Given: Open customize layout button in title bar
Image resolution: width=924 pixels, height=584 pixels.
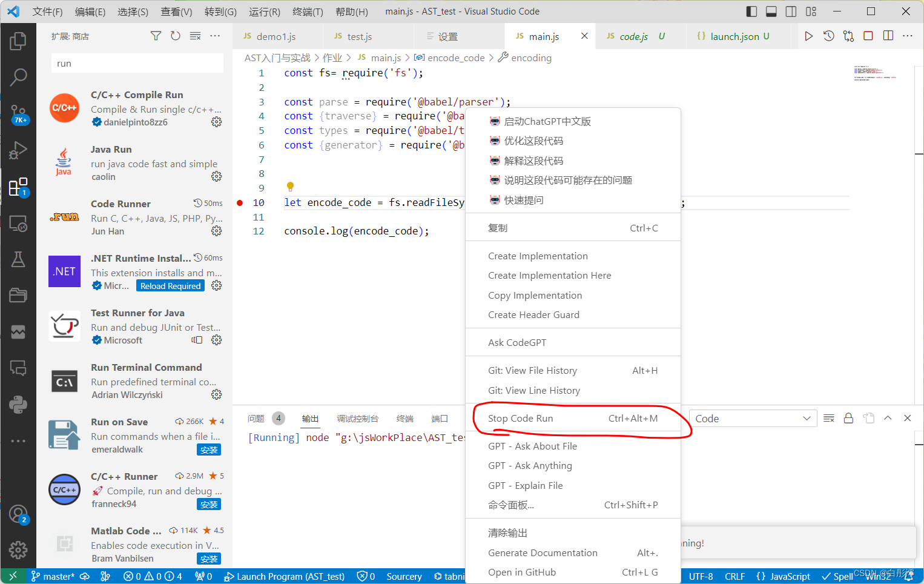Looking at the screenshot, I should coord(811,12).
